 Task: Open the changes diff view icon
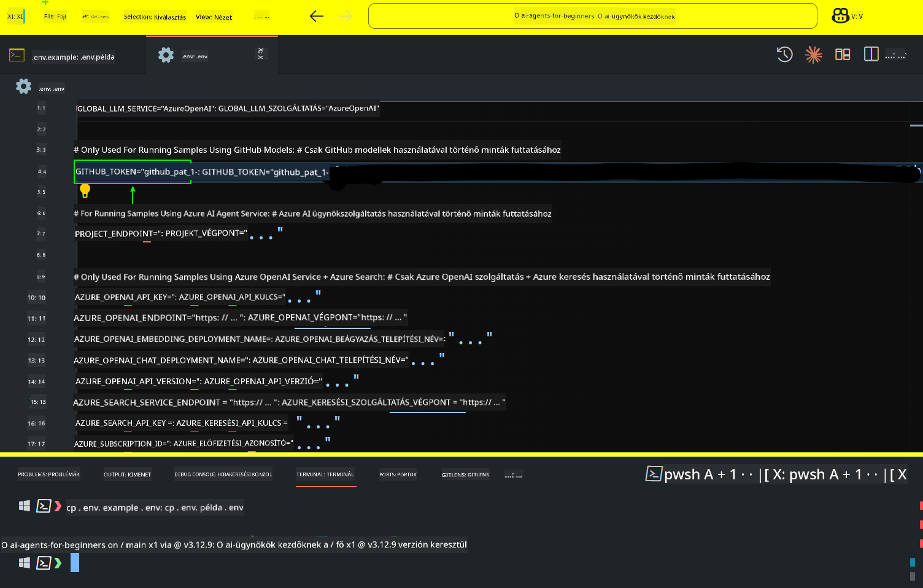coord(843,55)
